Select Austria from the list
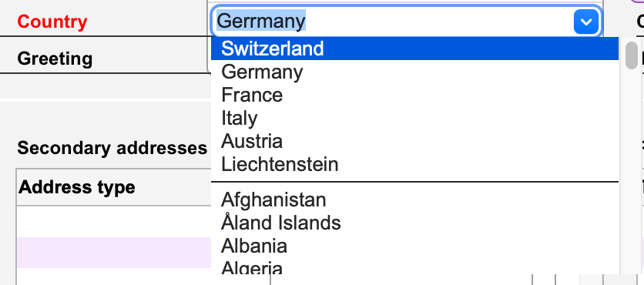The image size is (644, 285). [414, 141]
